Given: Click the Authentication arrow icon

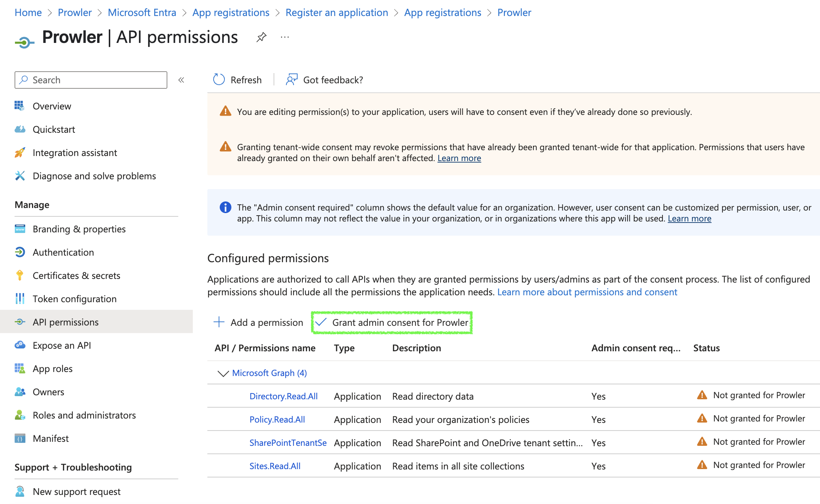Looking at the screenshot, I should pos(20,252).
